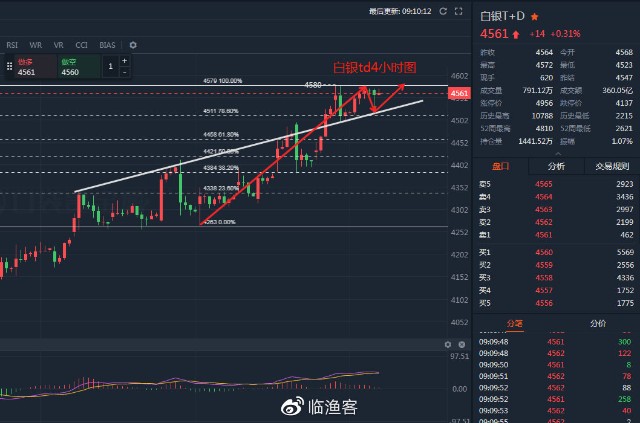
Task: Click the 振幅 value 1.07%
Action: point(622,141)
